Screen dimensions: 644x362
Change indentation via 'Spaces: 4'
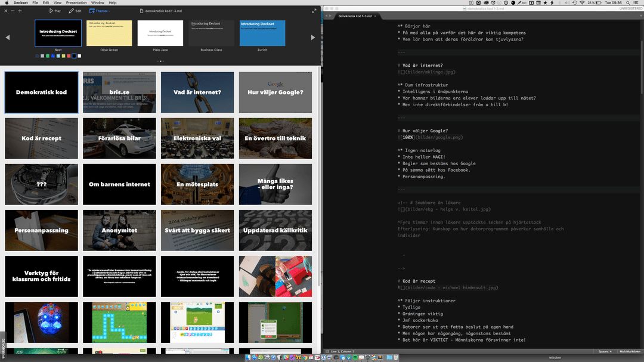pyautogui.click(x=605, y=351)
